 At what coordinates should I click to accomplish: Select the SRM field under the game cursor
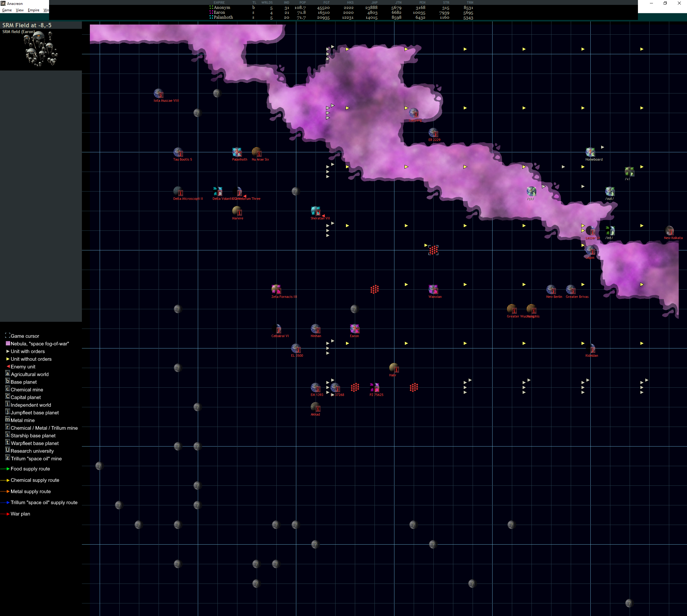(433, 250)
